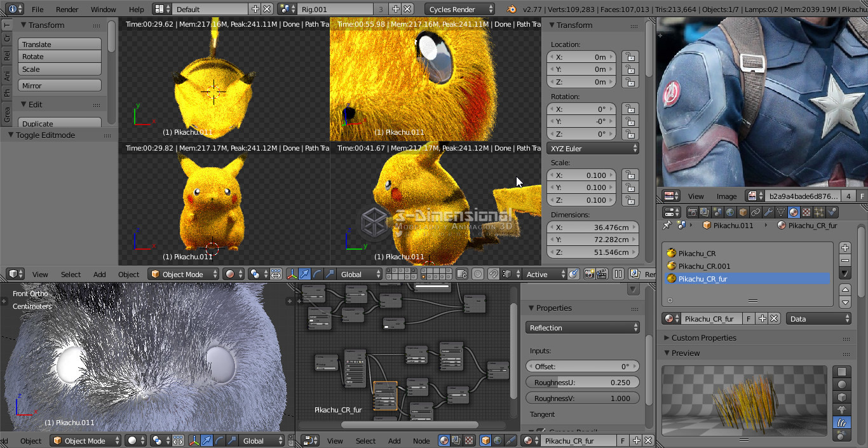Viewport: 868px width, 448px height.
Task: Click Toggle Editmode operator panel header
Action: point(58,135)
